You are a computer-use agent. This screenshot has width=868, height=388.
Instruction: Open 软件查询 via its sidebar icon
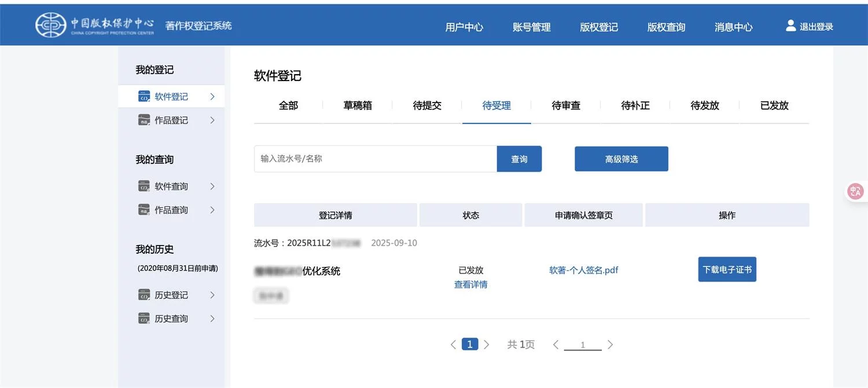(x=143, y=186)
